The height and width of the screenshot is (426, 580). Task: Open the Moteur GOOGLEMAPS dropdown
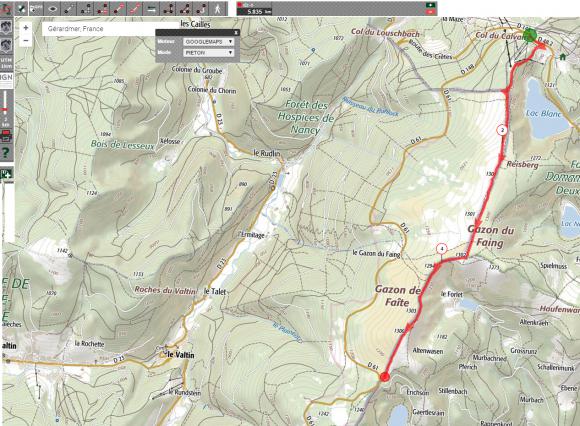coord(209,42)
